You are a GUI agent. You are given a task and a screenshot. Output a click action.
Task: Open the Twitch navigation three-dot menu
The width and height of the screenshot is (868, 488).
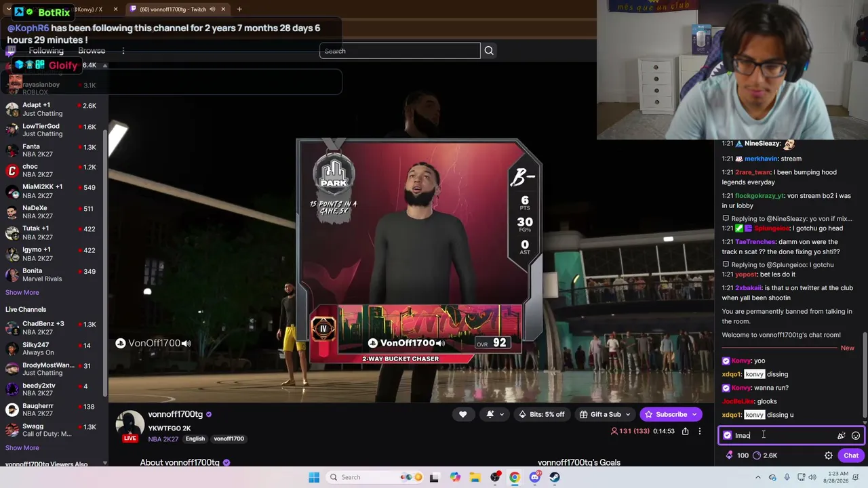[x=123, y=51]
